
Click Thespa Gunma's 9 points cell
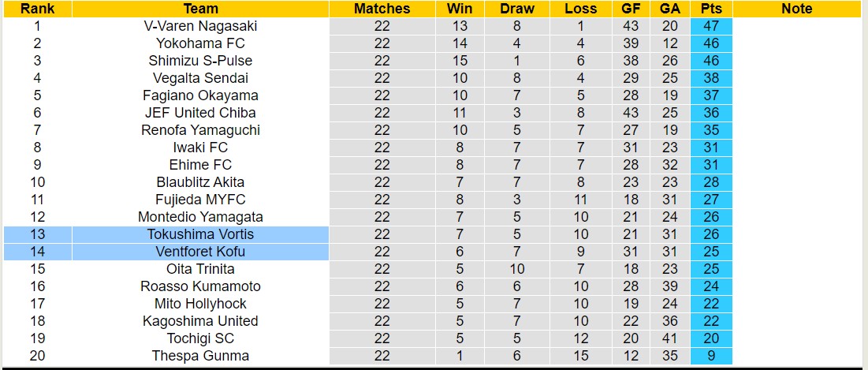[710, 356]
